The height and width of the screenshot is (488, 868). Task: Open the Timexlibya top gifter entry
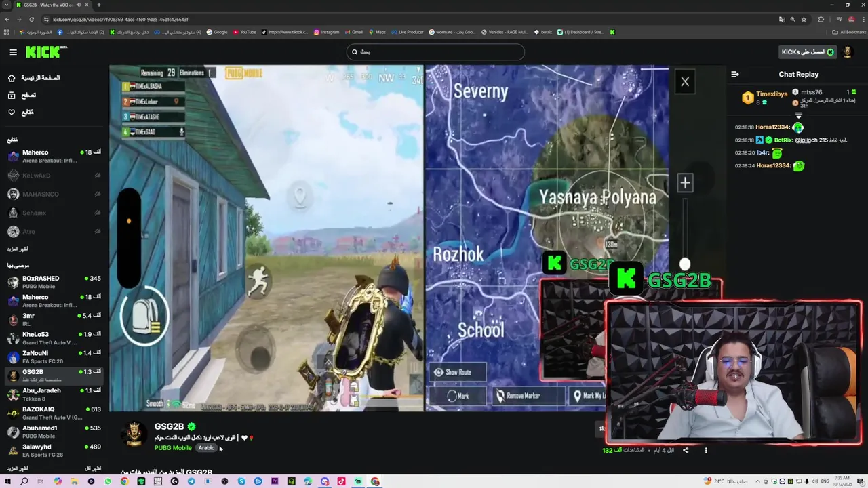pyautogui.click(x=772, y=94)
